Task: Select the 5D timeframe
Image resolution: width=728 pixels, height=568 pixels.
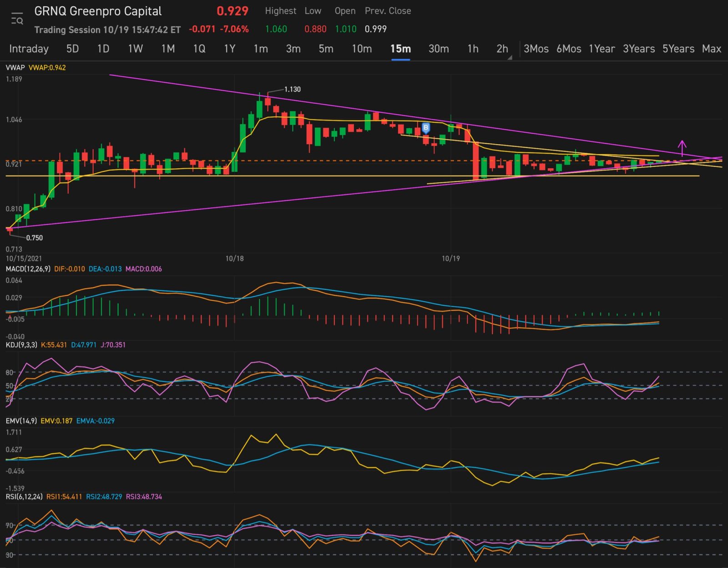Action: pyautogui.click(x=72, y=49)
